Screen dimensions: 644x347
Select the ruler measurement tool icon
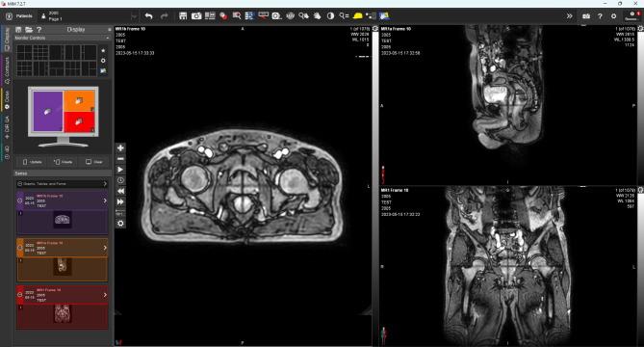point(263,16)
